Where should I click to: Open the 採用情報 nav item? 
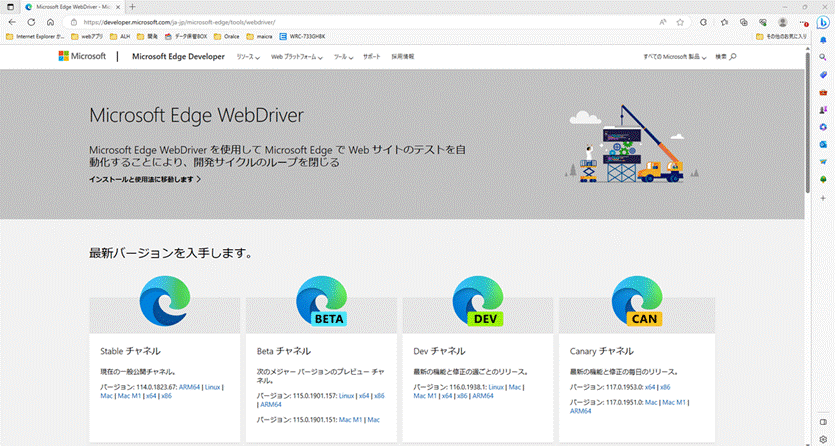point(403,56)
